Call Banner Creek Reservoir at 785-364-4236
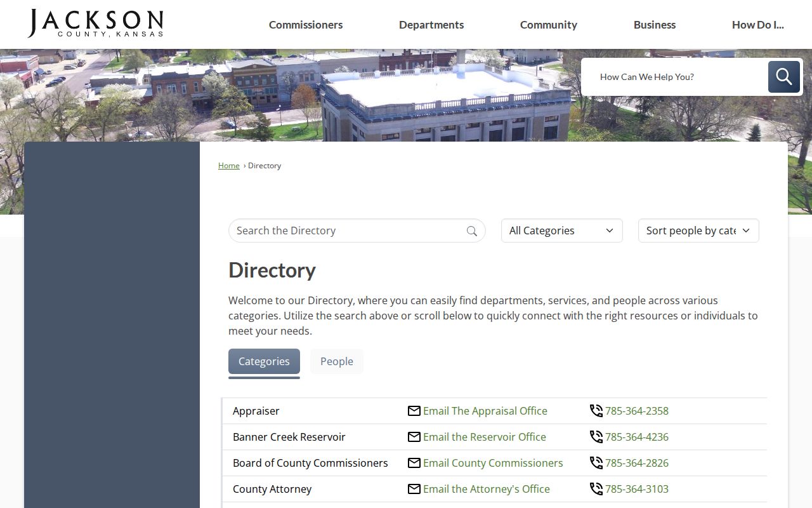 637,437
